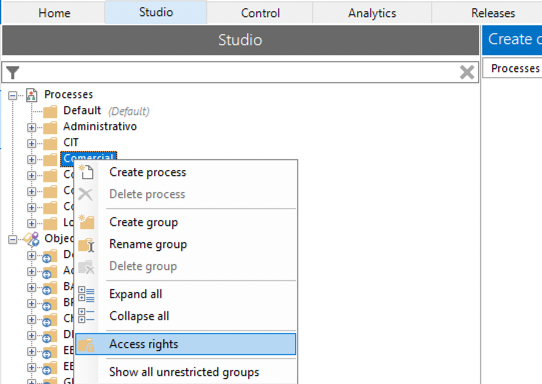Select the CIT group label

pos(71,142)
